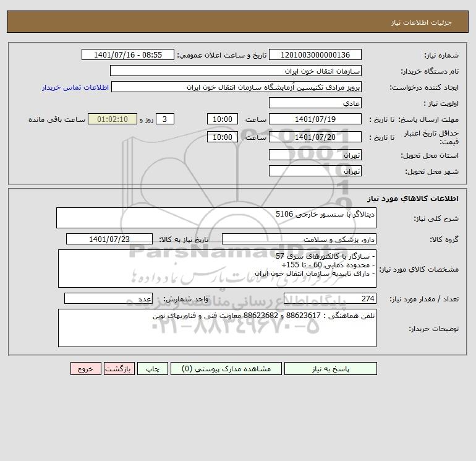Viewport: 476px width, 461px height.
Task: Open اطلاعات تماس خریدار link
Action: point(75,87)
